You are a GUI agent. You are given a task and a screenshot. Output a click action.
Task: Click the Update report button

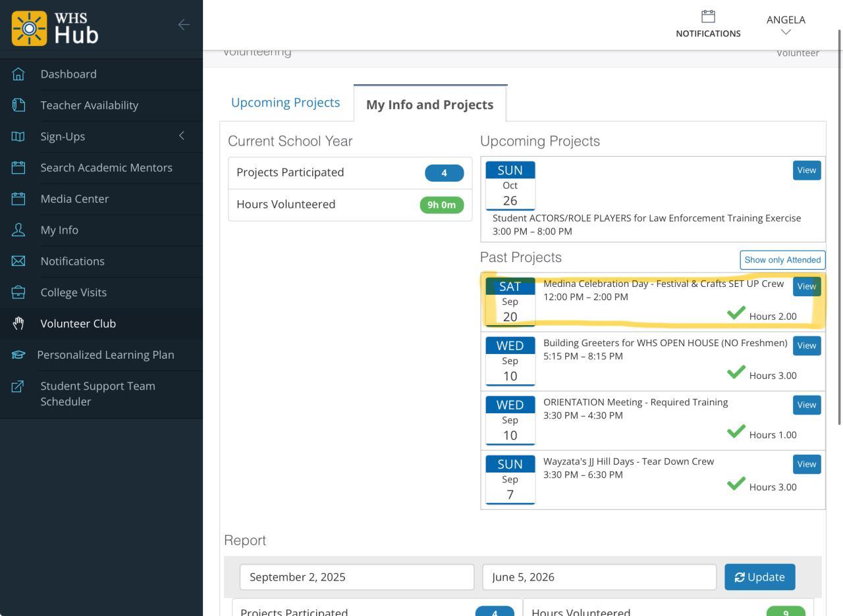point(759,577)
